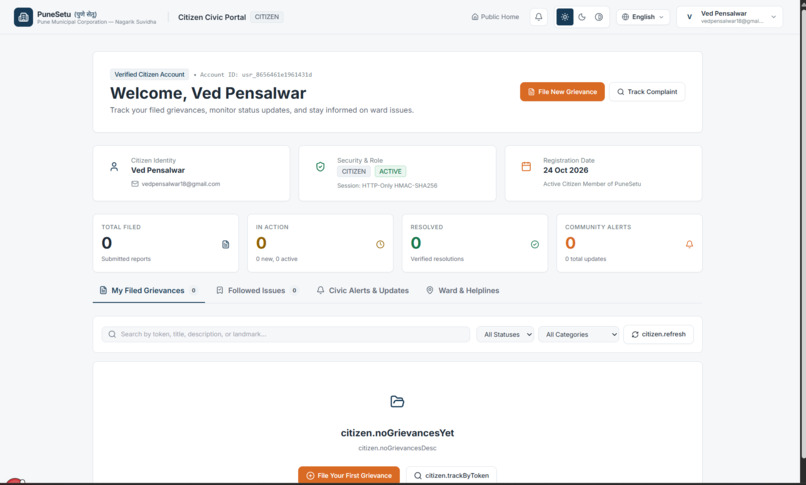The image size is (806, 485).
Task: Click the Session: HTTP-Only HMAC-SHA256 text
Action: 387,186
